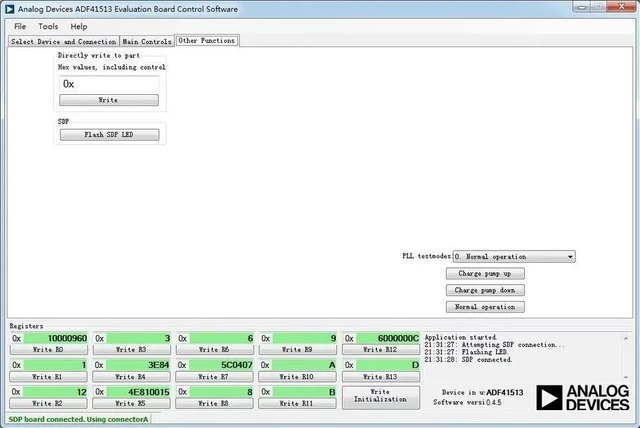This screenshot has width=640, height=428.
Task: Close the evaluation software window
Action: coord(621,7)
